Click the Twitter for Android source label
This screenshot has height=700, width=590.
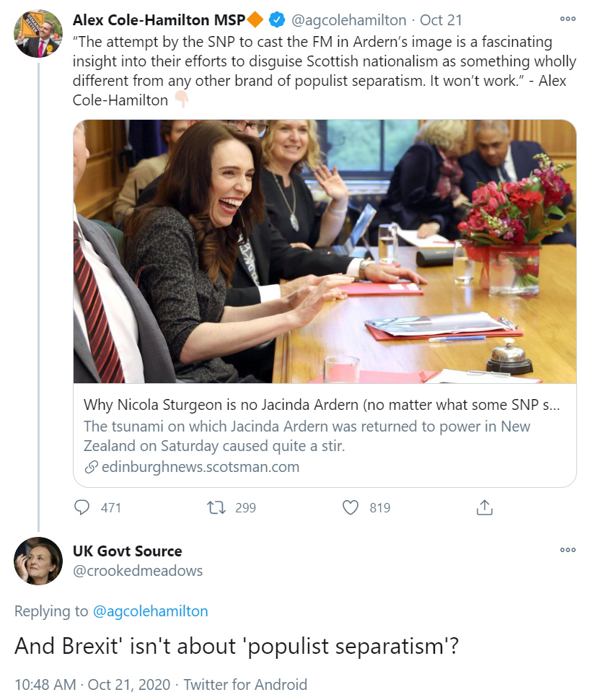[x=245, y=684]
